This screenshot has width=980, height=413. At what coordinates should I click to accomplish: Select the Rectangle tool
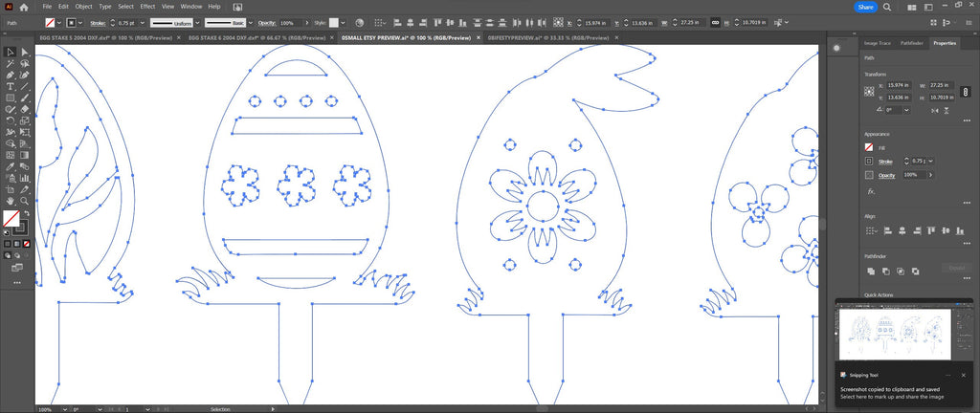click(x=11, y=98)
